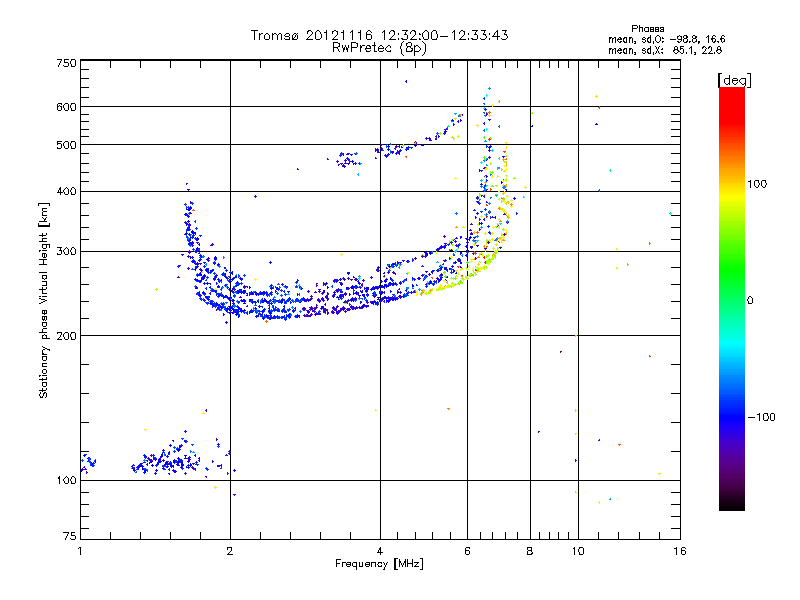800x600 pixels.
Task: Click the x-axis tick label '8'
Action: 530,551
